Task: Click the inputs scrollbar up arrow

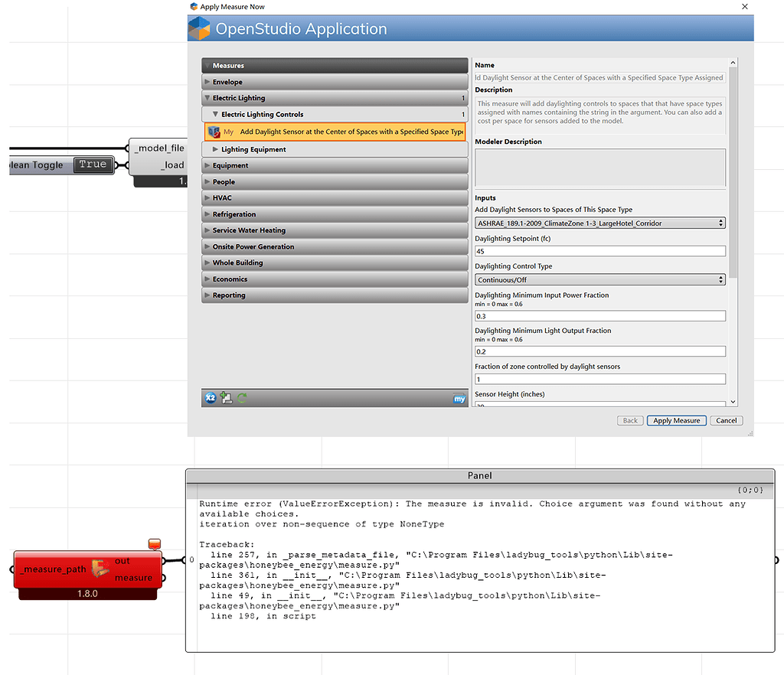Action: pos(733,63)
